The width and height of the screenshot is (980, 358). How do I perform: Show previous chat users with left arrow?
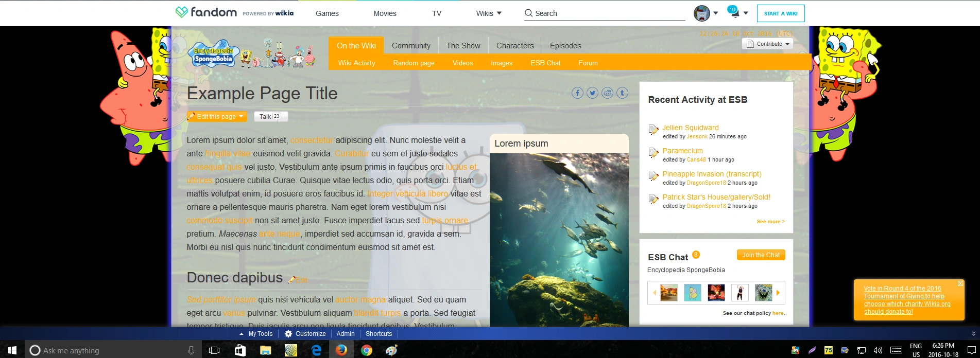tap(655, 293)
